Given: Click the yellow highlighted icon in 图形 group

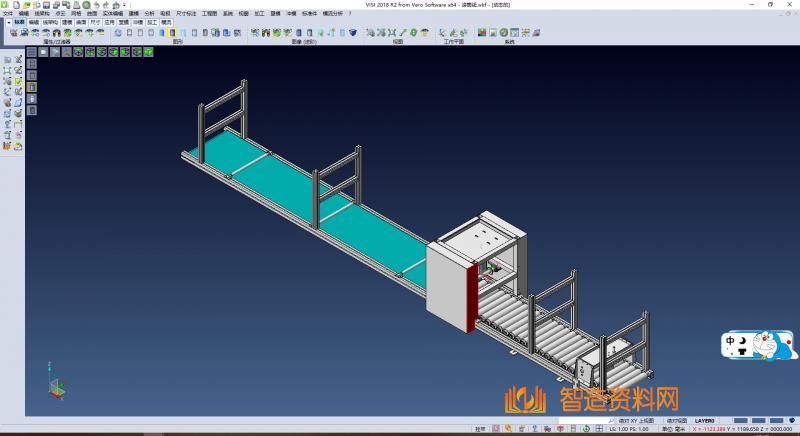Looking at the screenshot, I should tap(172, 33).
